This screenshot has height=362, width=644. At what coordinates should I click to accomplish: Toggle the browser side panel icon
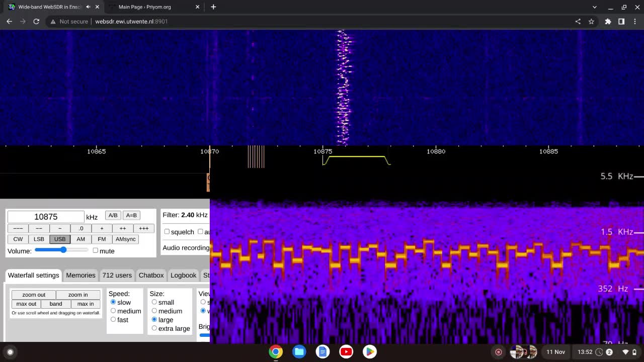(621, 22)
